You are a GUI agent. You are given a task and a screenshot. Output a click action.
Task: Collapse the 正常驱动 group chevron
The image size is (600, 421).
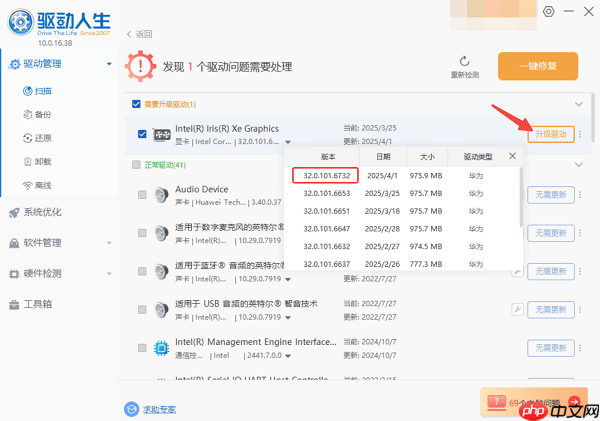click(579, 165)
